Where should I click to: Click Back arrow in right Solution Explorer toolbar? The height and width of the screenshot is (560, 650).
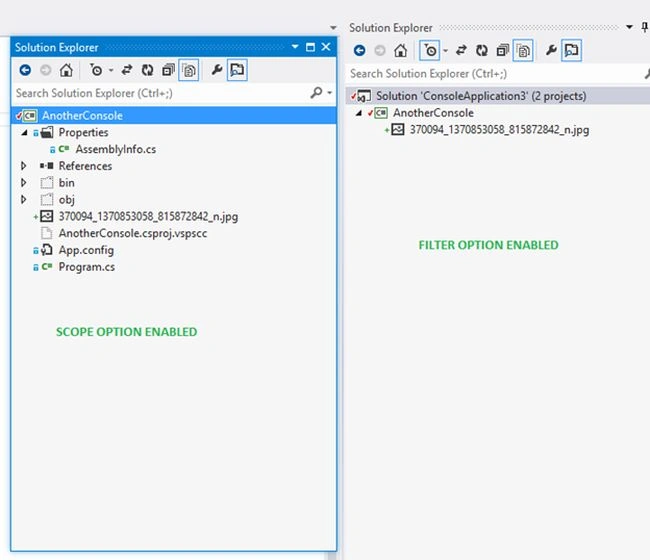point(359,51)
